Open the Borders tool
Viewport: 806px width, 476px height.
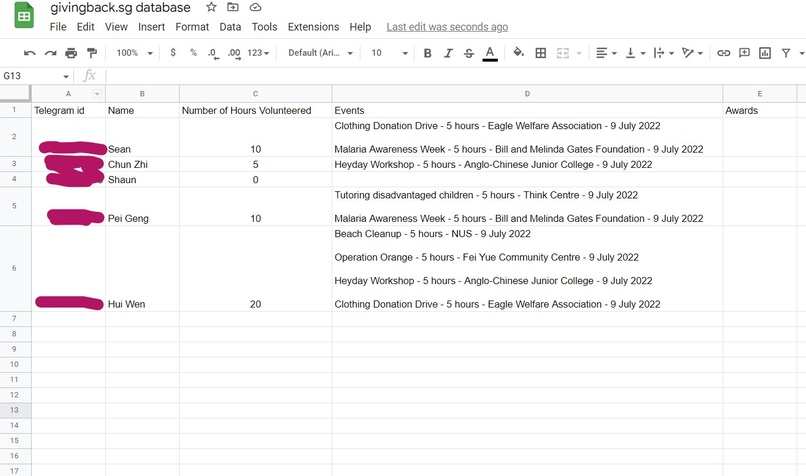coord(540,53)
